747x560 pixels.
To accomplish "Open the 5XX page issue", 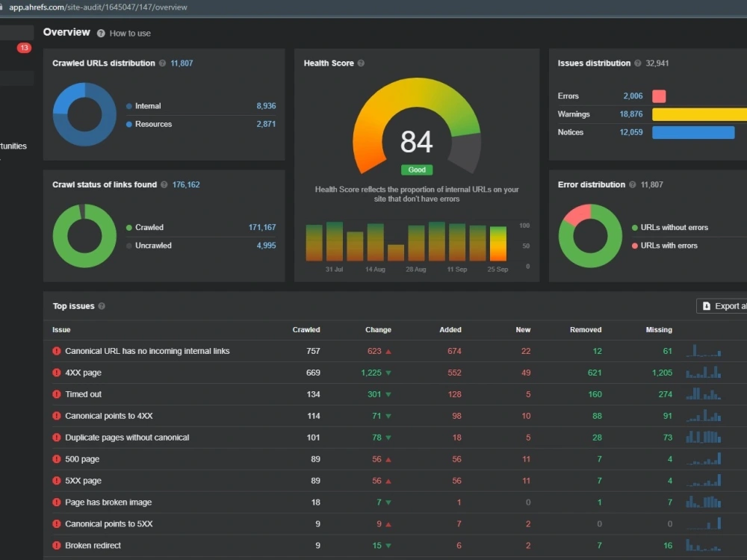I will pos(84,480).
